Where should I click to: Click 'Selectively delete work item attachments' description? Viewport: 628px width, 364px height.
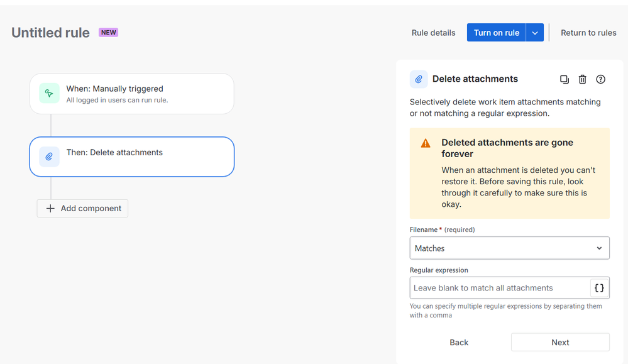[x=505, y=108]
